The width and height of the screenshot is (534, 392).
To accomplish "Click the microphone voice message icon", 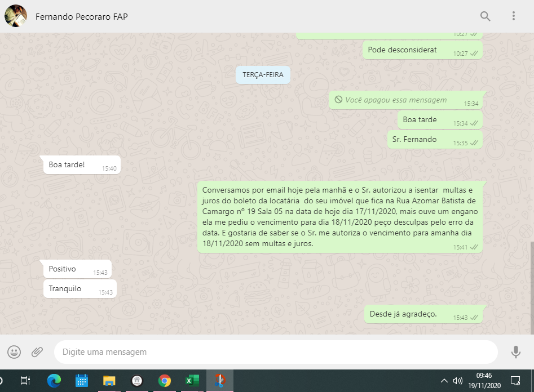I will click(515, 352).
